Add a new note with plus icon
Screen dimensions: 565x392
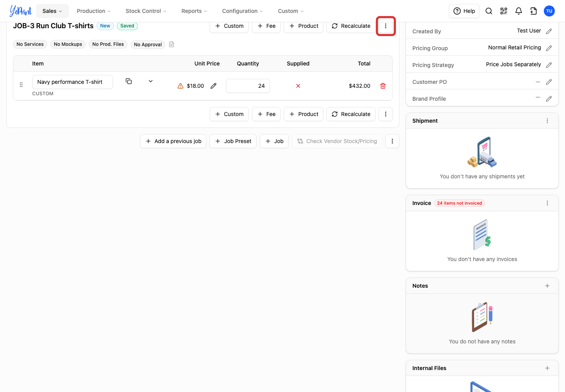click(547, 286)
